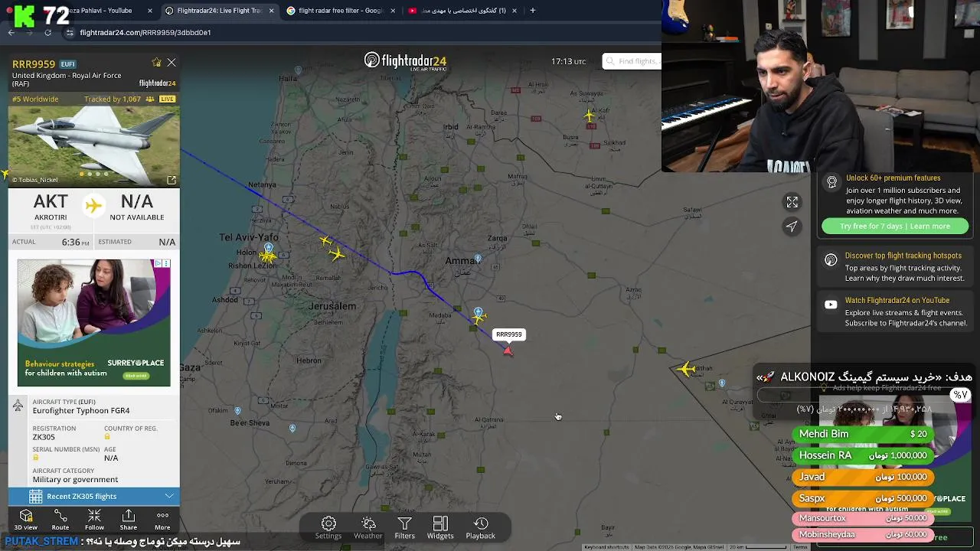Click the 17:13 UTC clock
Viewport: 980px width, 551px height.
(x=568, y=61)
